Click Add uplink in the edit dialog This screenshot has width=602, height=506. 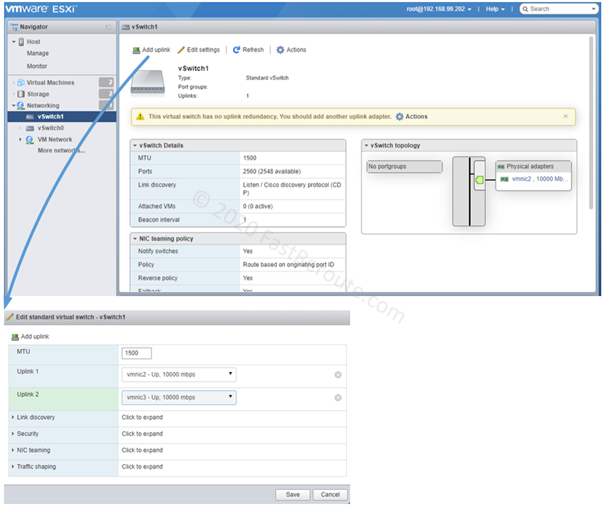tap(30, 337)
